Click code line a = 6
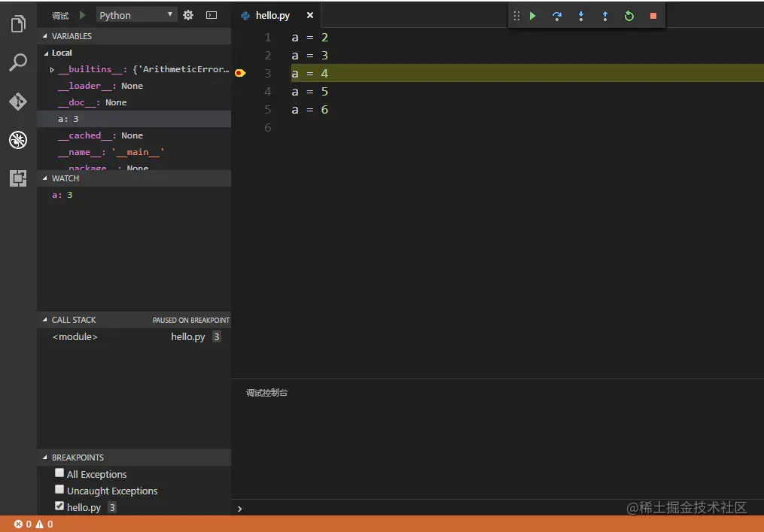This screenshot has width=764, height=532. click(310, 110)
